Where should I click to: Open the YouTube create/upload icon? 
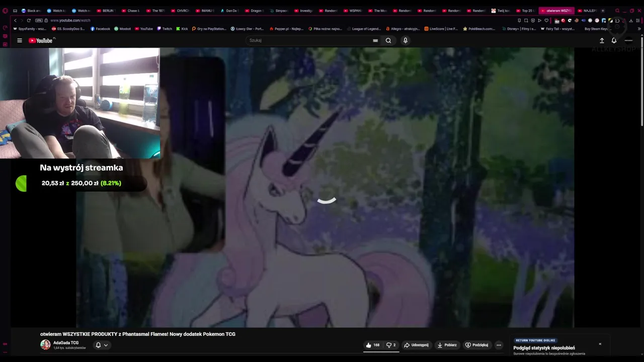[x=602, y=41]
